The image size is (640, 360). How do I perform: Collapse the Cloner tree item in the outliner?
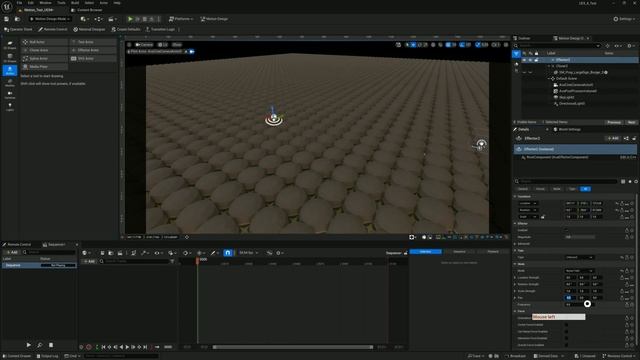pyautogui.click(x=549, y=66)
